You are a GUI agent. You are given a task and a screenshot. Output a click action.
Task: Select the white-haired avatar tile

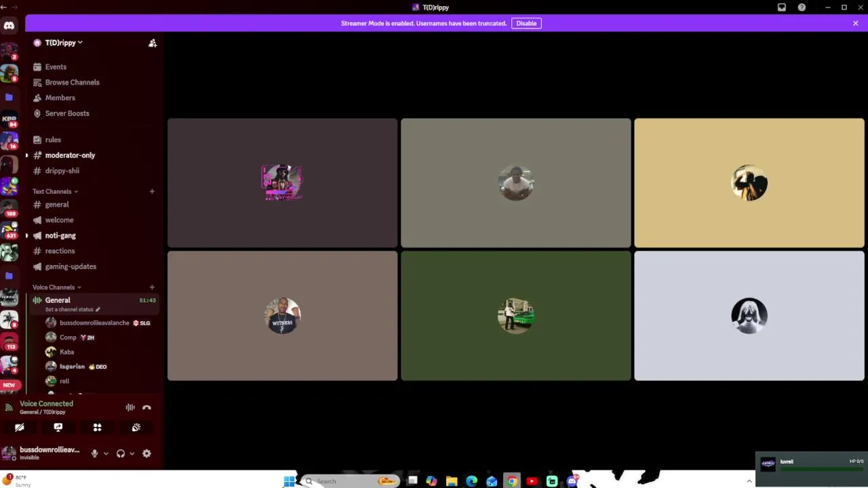pyautogui.click(x=749, y=316)
